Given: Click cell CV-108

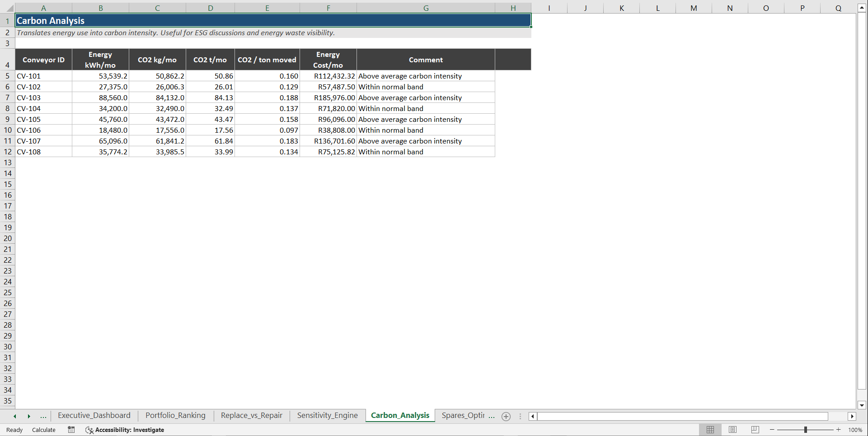Looking at the screenshot, I should point(43,152).
